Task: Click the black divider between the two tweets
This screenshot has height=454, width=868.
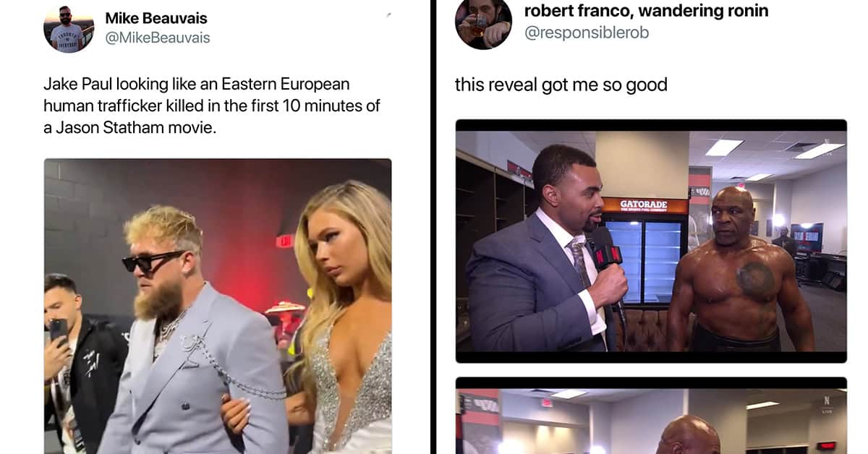Action: pos(433,227)
